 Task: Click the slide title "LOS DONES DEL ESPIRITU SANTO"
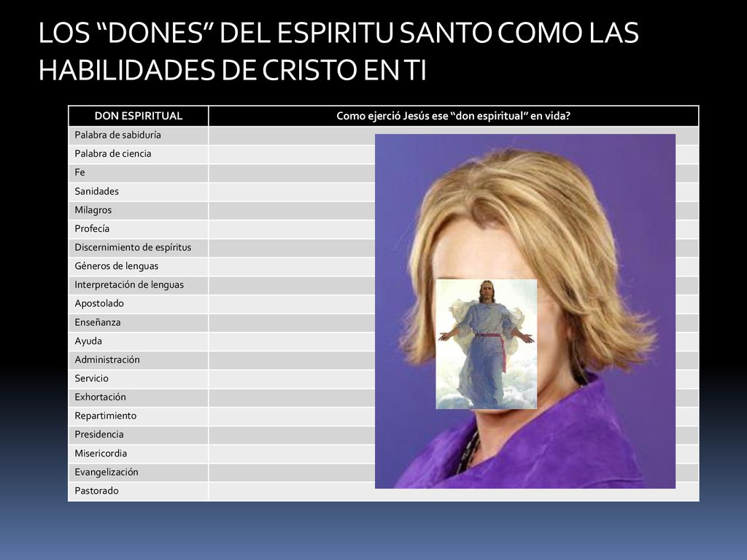pyautogui.click(x=338, y=52)
